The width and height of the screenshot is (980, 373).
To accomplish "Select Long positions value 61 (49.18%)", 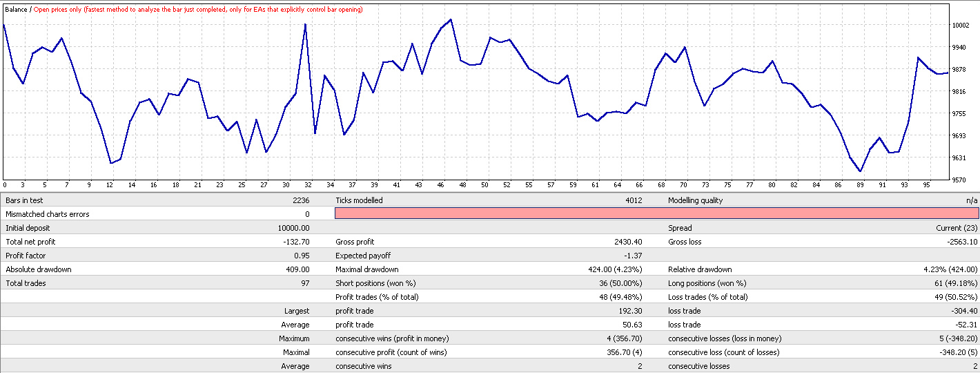I will [956, 283].
